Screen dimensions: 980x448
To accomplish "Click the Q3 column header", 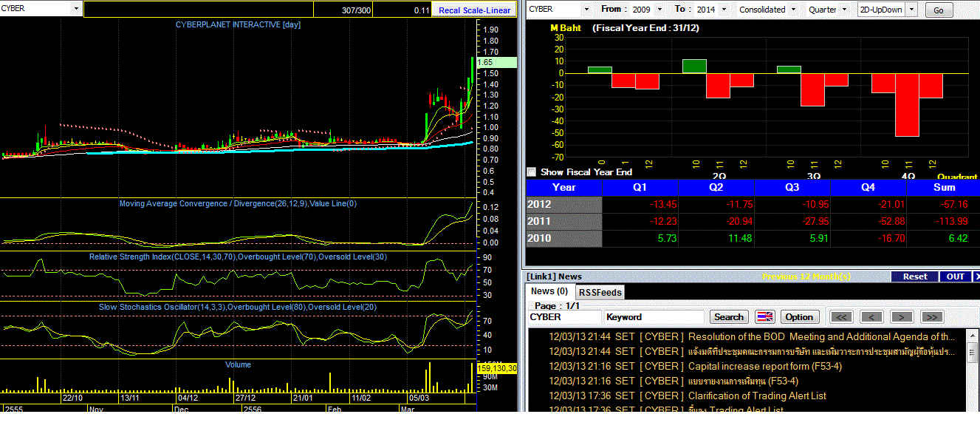I will pos(792,187).
